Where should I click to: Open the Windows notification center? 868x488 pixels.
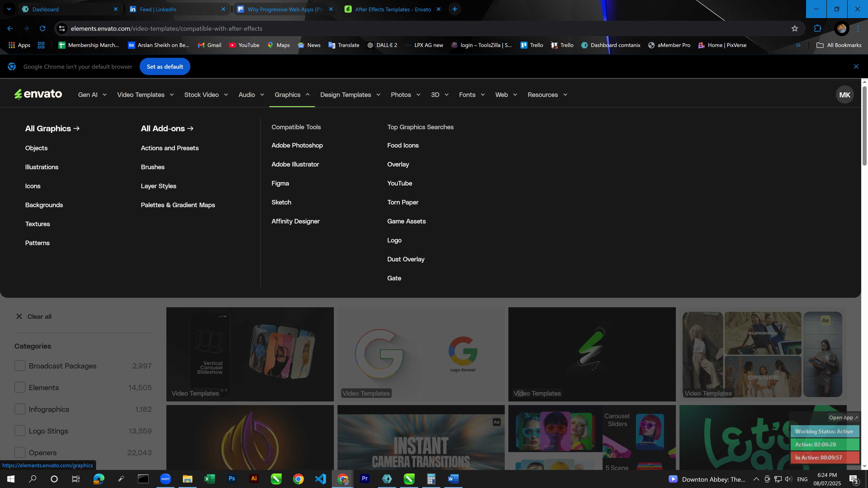[x=854, y=479]
